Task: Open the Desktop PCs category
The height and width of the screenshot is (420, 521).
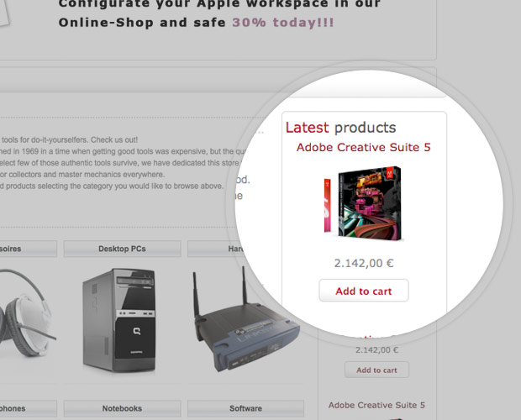Action: point(123,249)
